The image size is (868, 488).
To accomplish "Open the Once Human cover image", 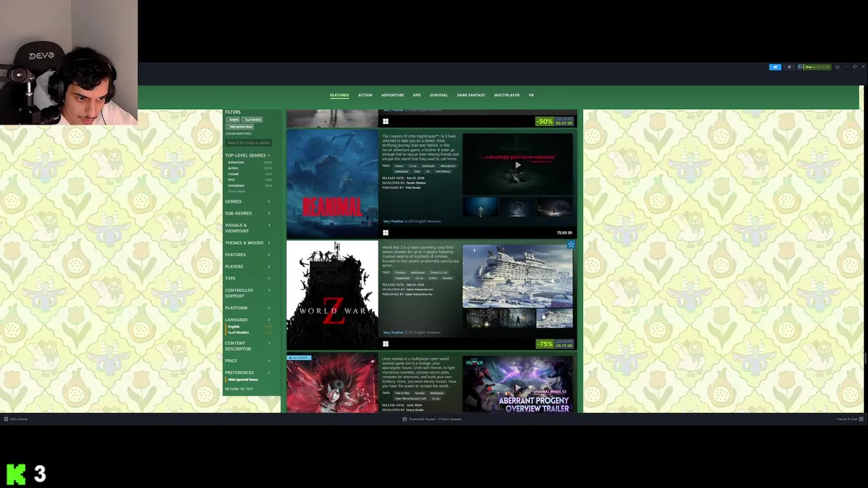I will 332,384.
